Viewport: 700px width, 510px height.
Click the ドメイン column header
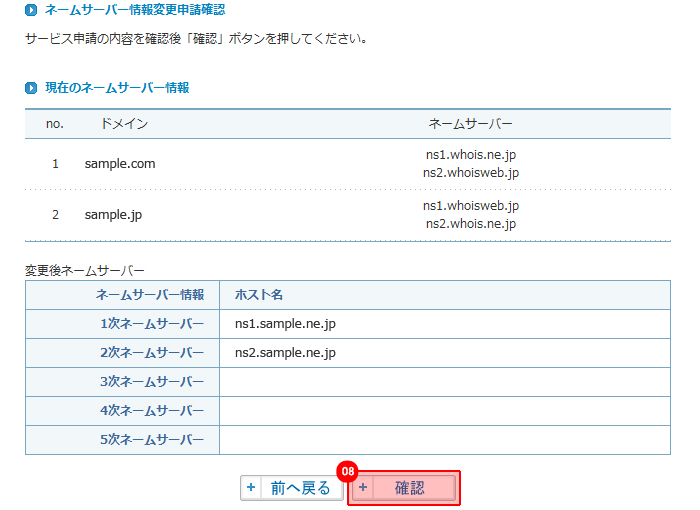(124, 123)
